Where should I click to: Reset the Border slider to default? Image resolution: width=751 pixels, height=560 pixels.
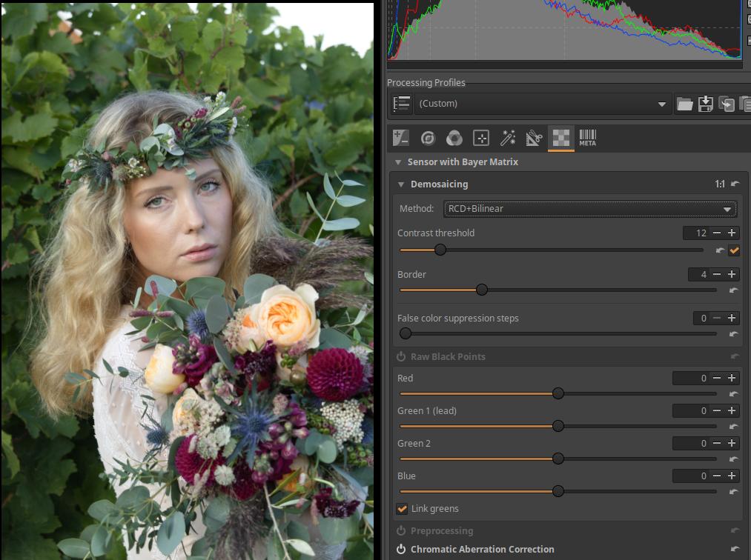pos(734,291)
